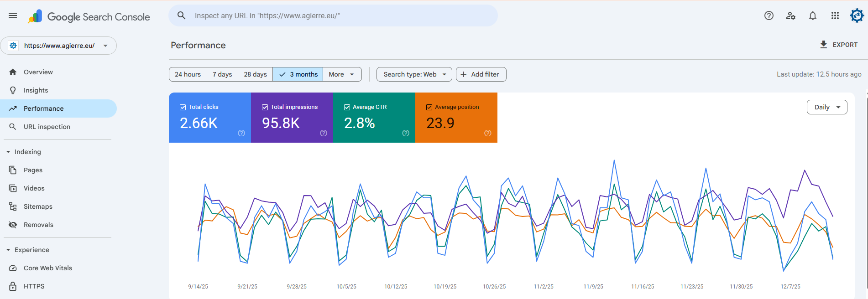Image resolution: width=868 pixels, height=299 pixels.
Task: Click the EXPORT button
Action: click(x=839, y=45)
